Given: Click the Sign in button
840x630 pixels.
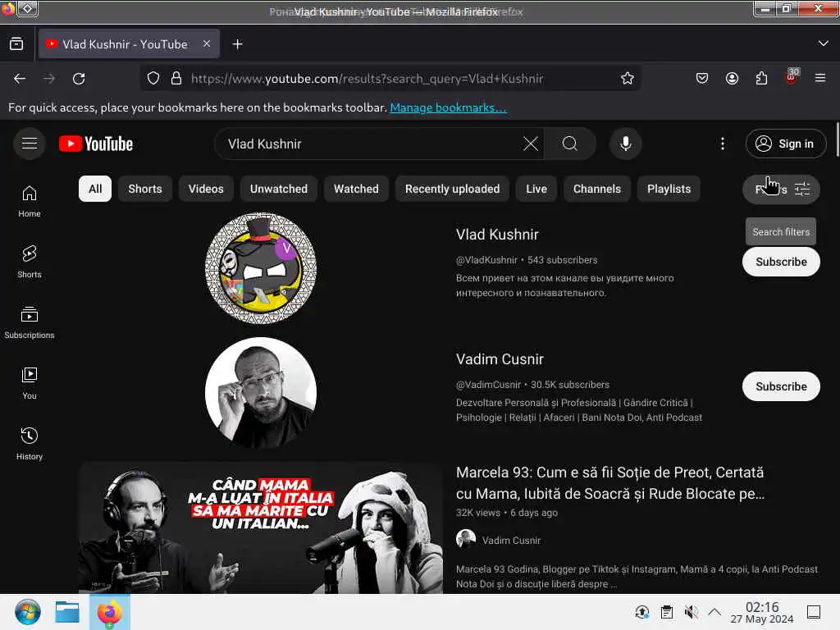Looking at the screenshot, I should pos(785,144).
